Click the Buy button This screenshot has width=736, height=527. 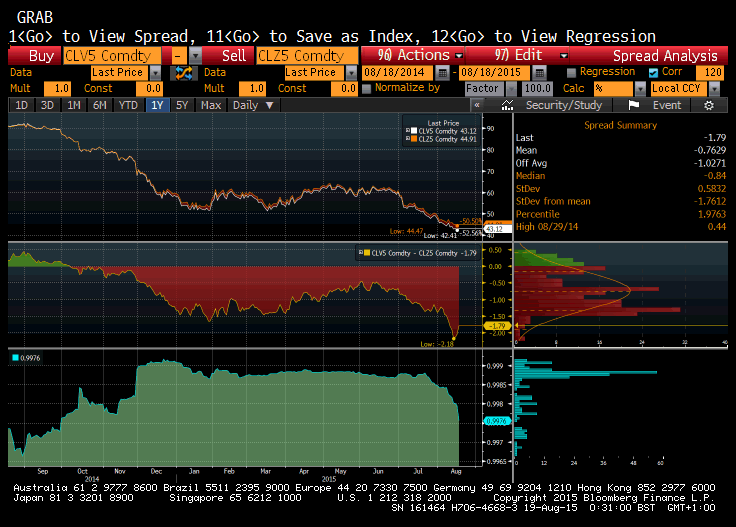click(35, 56)
